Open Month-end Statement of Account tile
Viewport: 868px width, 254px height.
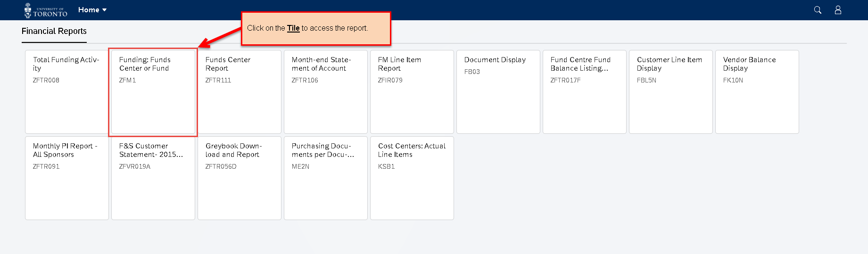pyautogui.click(x=326, y=92)
